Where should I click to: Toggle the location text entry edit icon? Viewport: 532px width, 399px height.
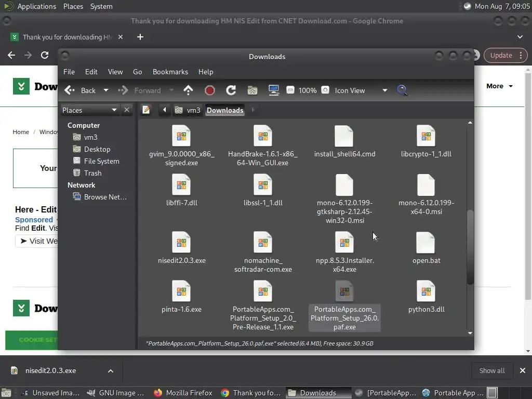click(146, 110)
